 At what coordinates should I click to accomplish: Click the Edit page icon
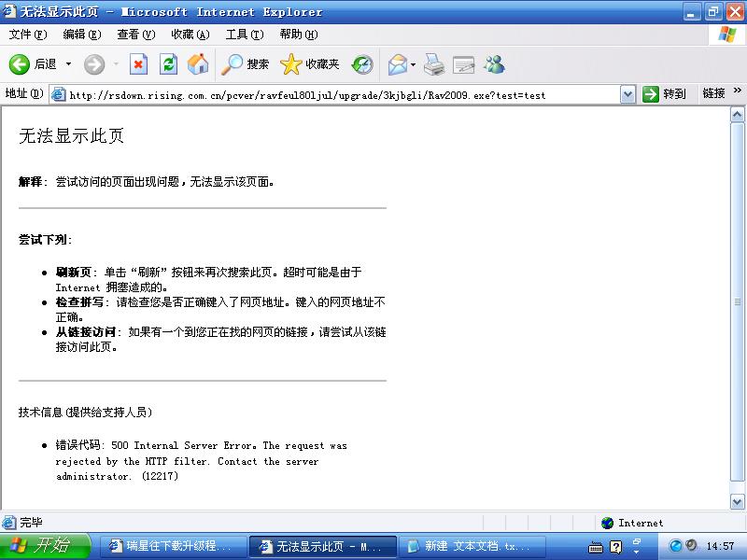(x=463, y=64)
